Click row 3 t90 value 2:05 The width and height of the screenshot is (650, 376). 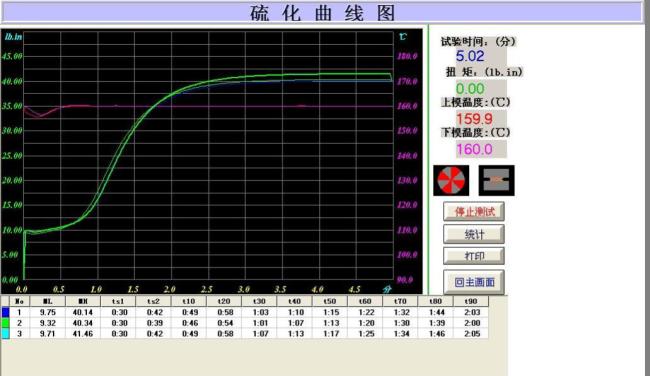point(471,334)
